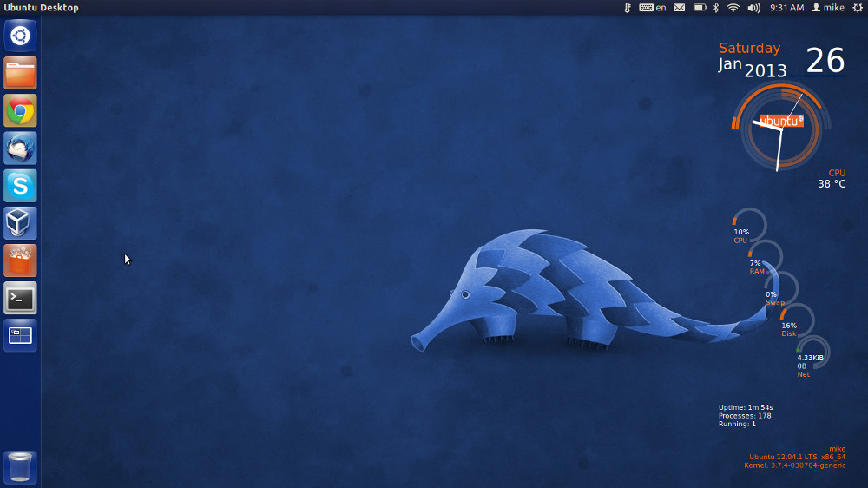
Task: Open Thunderbird mail client
Action: [x=20, y=148]
